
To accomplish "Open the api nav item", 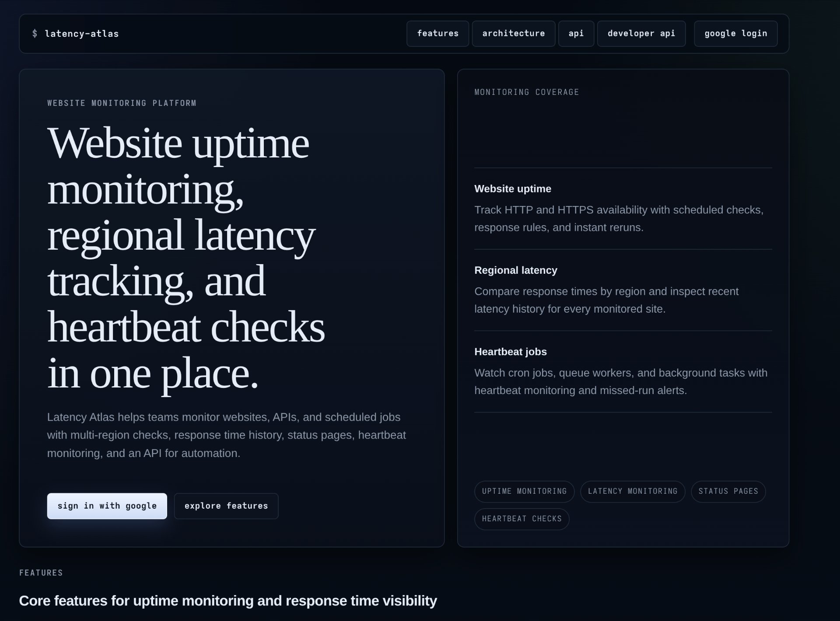I will [x=576, y=34].
